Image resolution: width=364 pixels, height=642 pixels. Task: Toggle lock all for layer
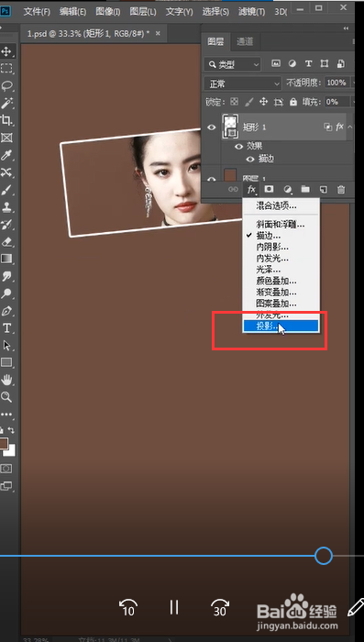click(x=293, y=102)
